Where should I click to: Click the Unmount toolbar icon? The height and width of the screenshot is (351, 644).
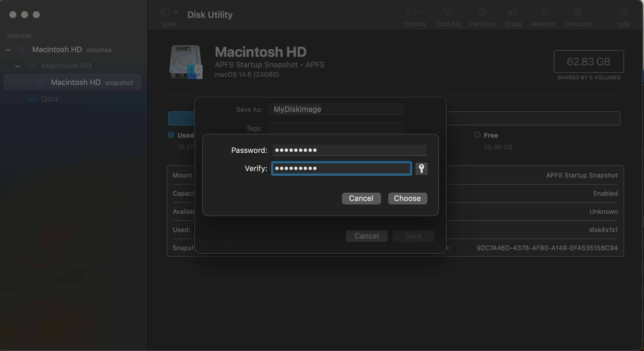click(x=578, y=12)
